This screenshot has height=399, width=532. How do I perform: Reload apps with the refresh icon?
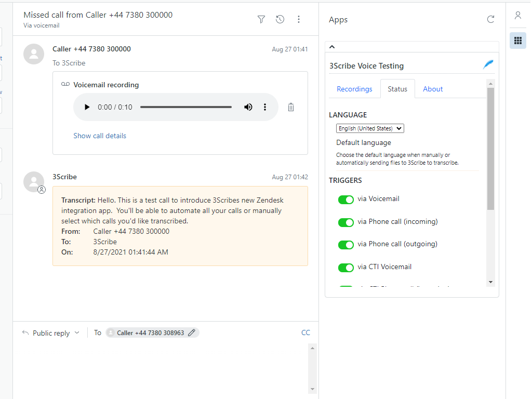490,19
